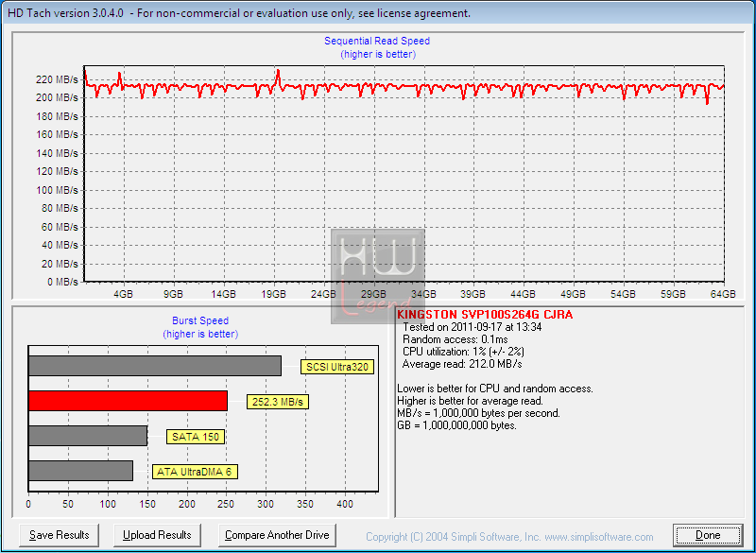Click the "300" tick on the burst axis
Screen dimensions: 756x553
[266, 504]
